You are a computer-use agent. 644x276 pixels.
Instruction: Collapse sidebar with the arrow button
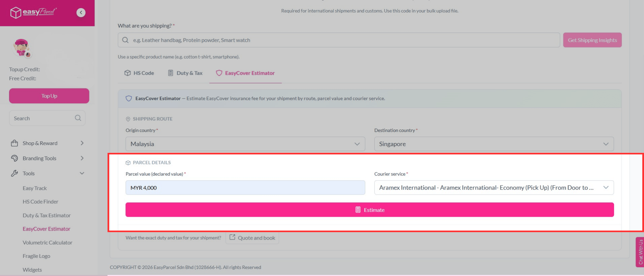pos(81,12)
